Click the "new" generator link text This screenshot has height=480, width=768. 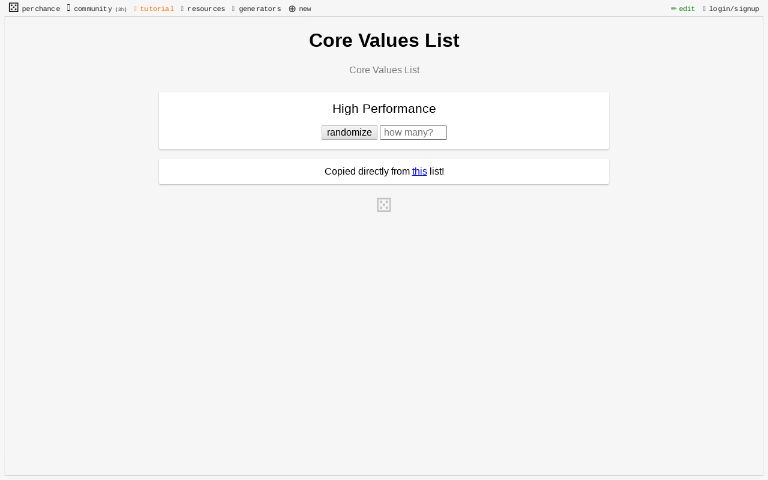305,9
